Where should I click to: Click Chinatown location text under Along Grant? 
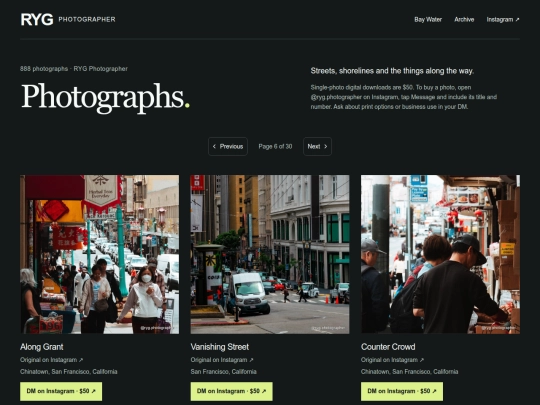[x=69, y=372]
